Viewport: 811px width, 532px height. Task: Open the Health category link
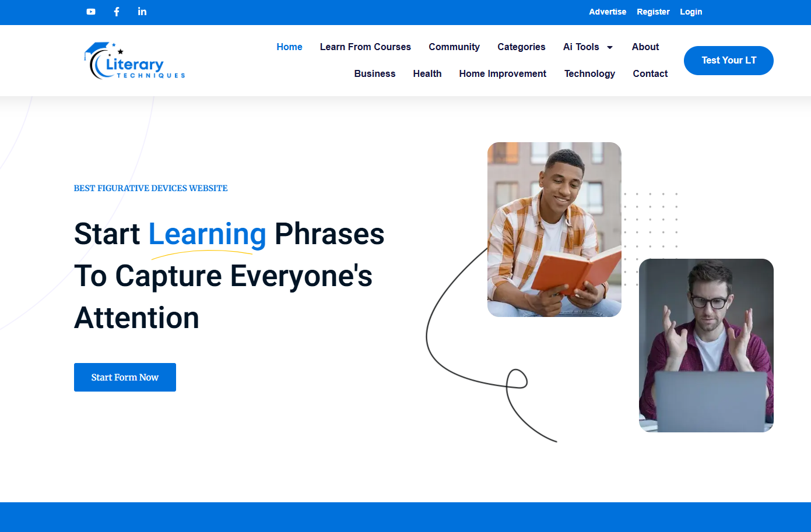click(x=427, y=74)
